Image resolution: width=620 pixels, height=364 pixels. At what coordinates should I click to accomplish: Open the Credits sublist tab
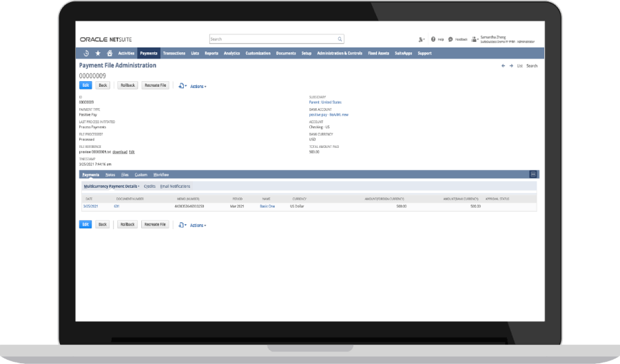coord(149,186)
